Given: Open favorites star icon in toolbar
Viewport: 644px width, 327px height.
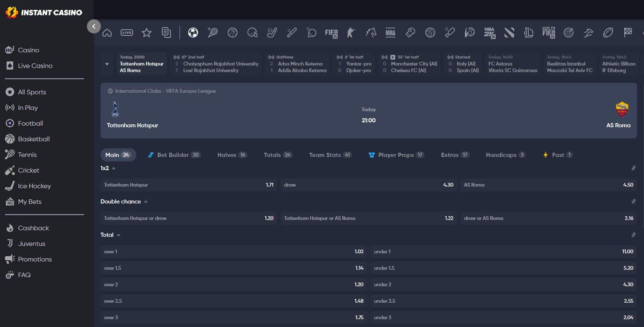Looking at the screenshot, I should [x=147, y=33].
